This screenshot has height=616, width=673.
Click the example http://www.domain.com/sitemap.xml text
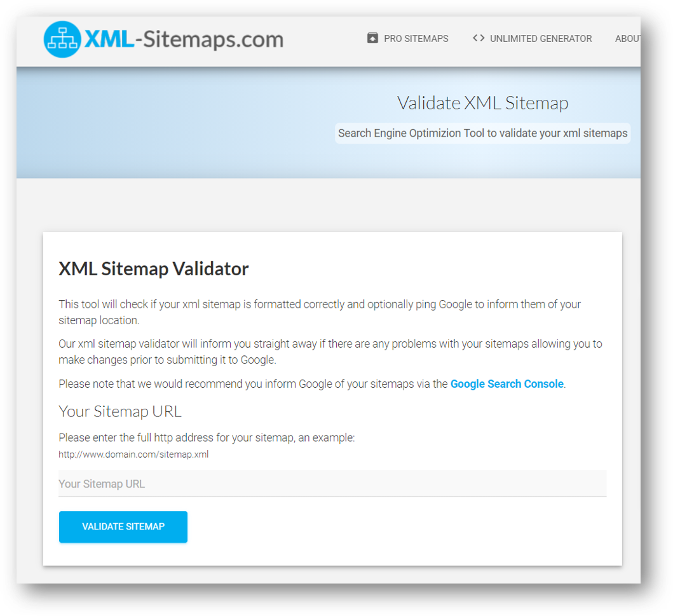pyautogui.click(x=133, y=455)
